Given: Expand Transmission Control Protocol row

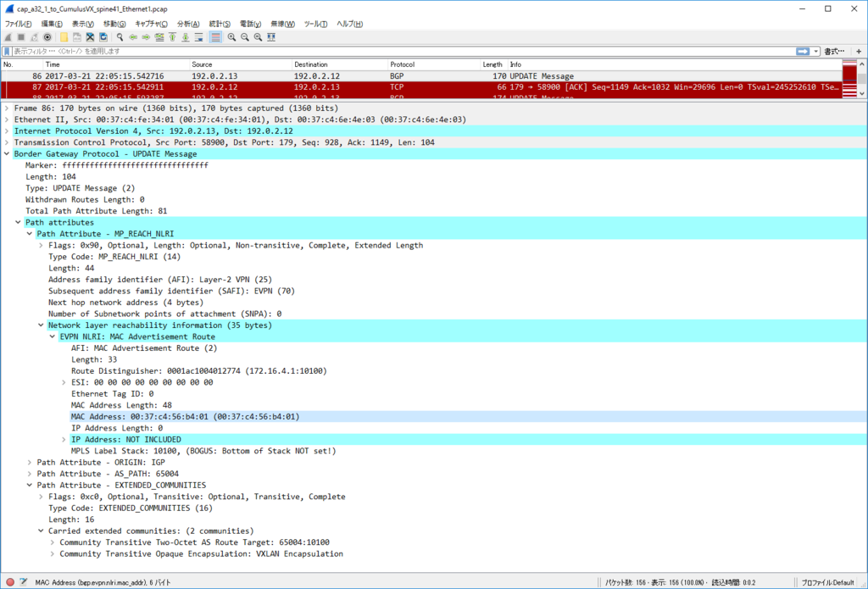Looking at the screenshot, I should pyautogui.click(x=7, y=142).
